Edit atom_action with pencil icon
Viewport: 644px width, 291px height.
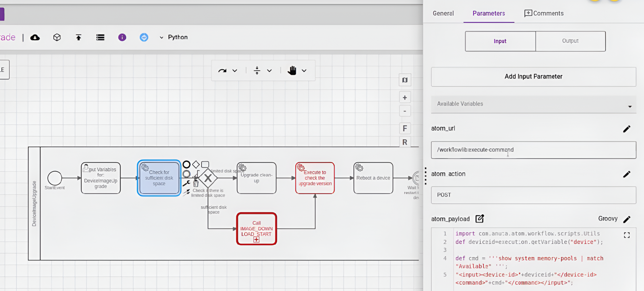point(627,174)
